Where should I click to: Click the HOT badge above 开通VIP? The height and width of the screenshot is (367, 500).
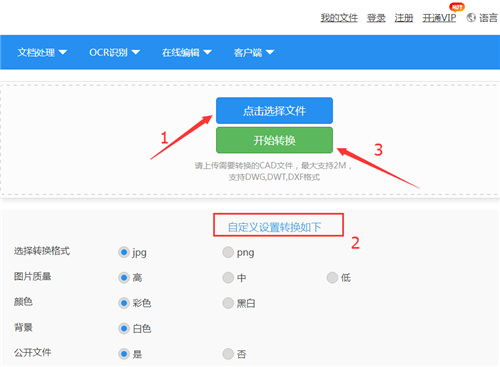point(457,7)
